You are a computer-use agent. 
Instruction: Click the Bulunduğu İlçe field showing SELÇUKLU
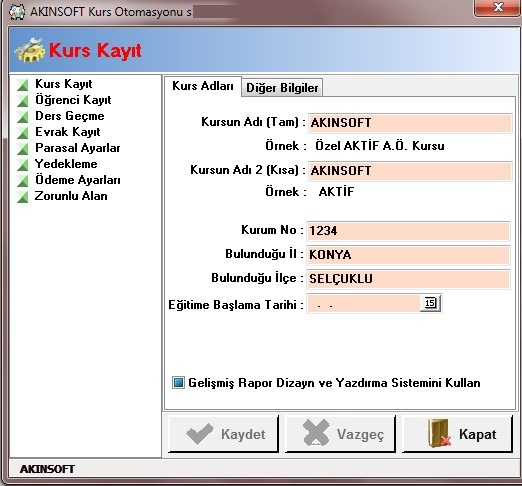click(408, 279)
